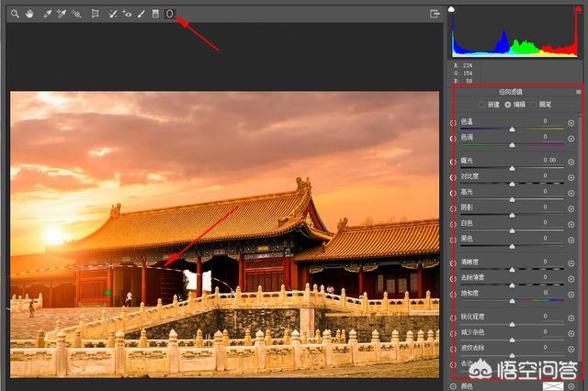This screenshot has width=588, height=391.
Task: Select the 新建 radio option
Action: tap(481, 105)
